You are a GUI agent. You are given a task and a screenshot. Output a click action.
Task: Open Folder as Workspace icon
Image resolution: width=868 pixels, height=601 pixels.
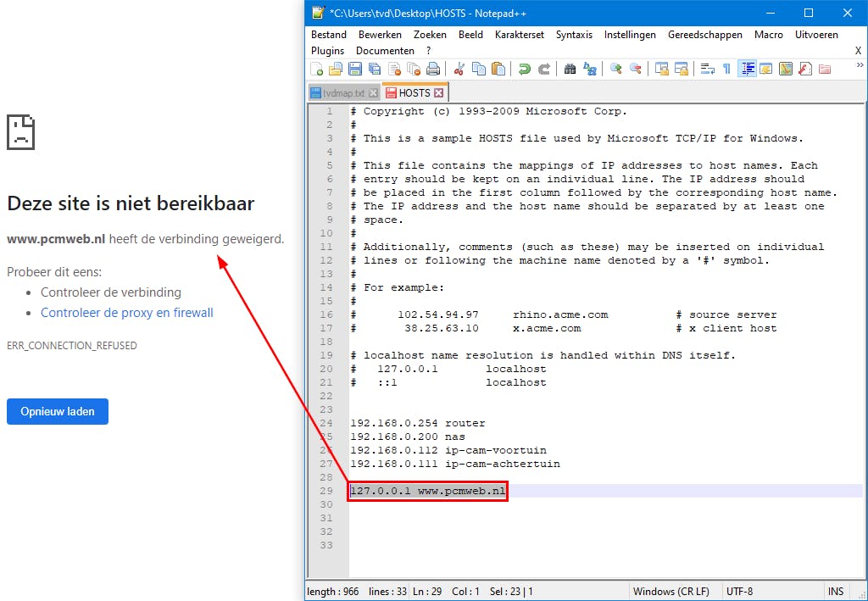pos(825,69)
